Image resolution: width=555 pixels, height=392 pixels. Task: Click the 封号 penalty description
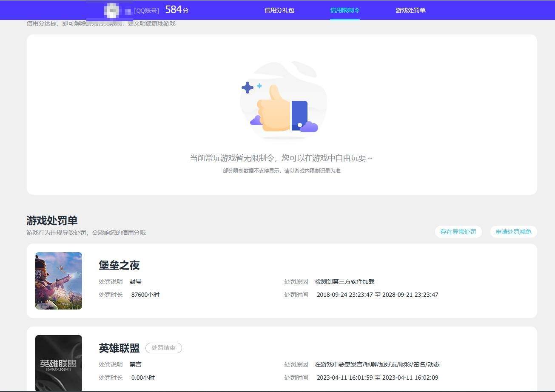coord(135,281)
